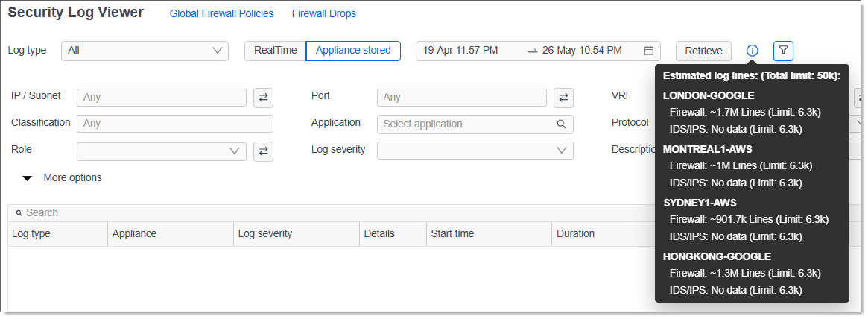Image resolution: width=868 pixels, height=319 pixels.
Task: Click the Retrieve button
Action: click(x=703, y=51)
